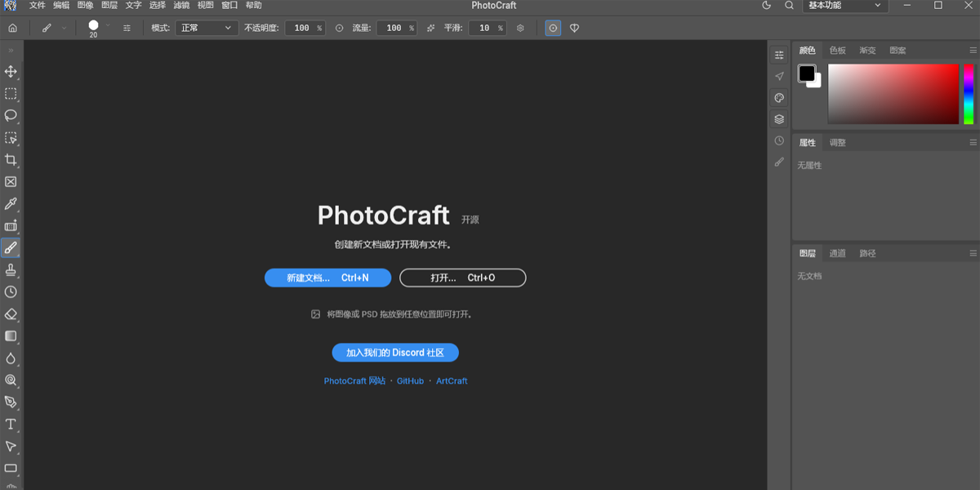Open the 滤镜 menu
The height and width of the screenshot is (490, 980).
(181, 5)
